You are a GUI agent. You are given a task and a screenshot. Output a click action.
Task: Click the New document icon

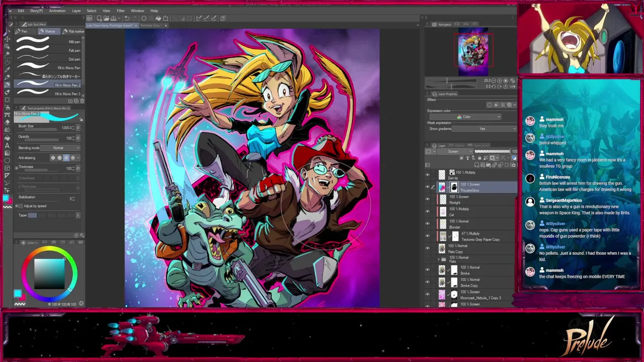click(x=100, y=18)
